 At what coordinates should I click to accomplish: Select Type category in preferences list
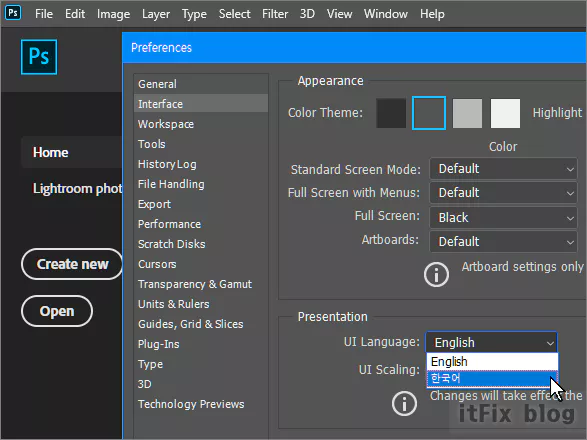tap(201, 364)
